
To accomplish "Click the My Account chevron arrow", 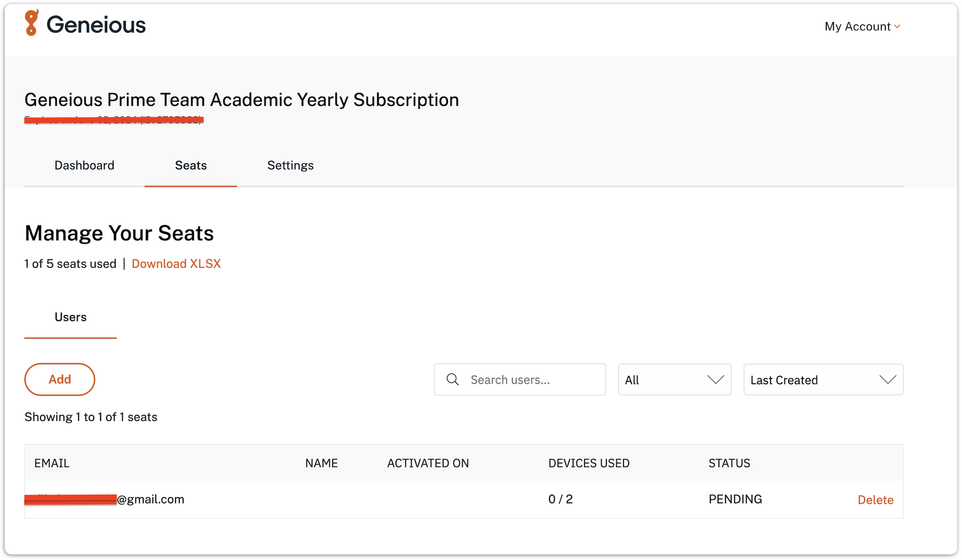I will point(897,27).
